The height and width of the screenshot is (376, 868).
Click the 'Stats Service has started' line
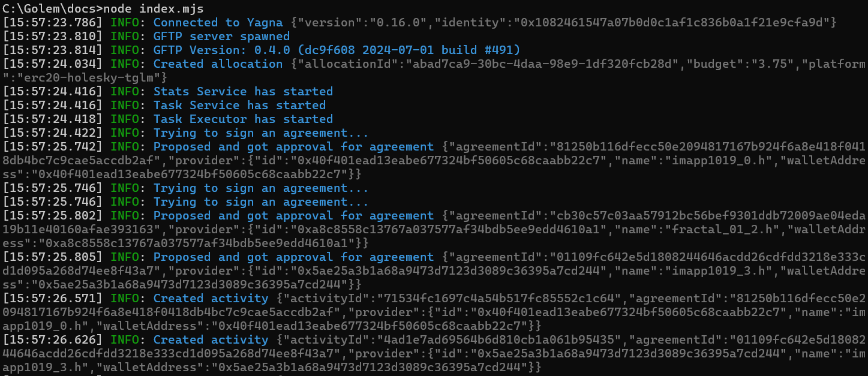(x=243, y=91)
